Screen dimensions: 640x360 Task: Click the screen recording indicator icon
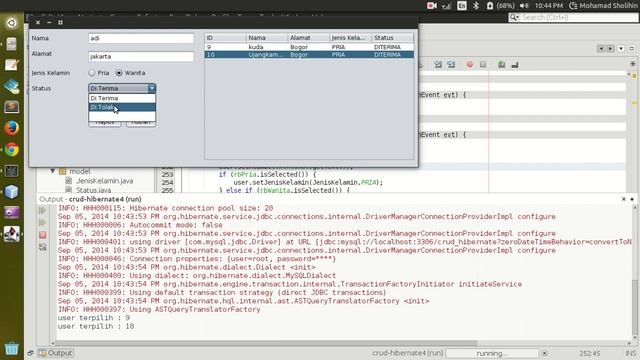coord(432,6)
